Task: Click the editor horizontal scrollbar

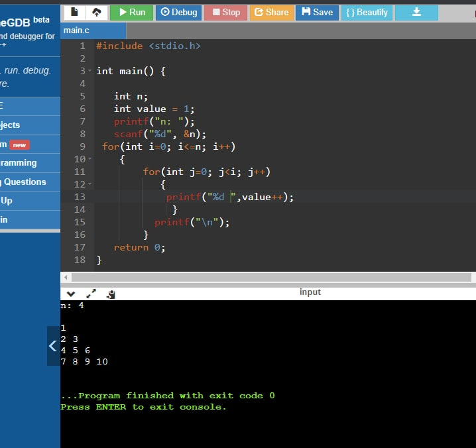Action: (271, 277)
